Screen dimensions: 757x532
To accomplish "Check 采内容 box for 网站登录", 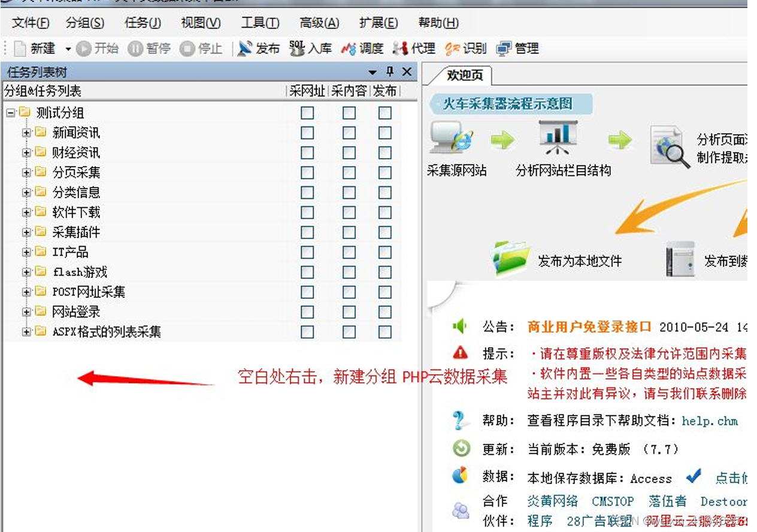I will (x=349, y=312).
